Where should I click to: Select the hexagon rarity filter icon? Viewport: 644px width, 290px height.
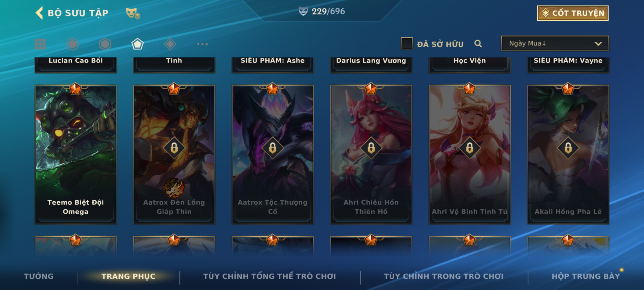[105, 44]
